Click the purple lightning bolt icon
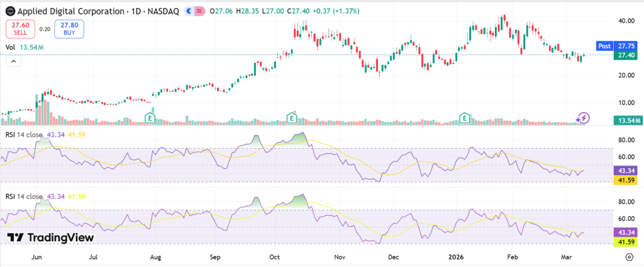The image size is (644, 267). pyautogui.click(x=583, y=118)
